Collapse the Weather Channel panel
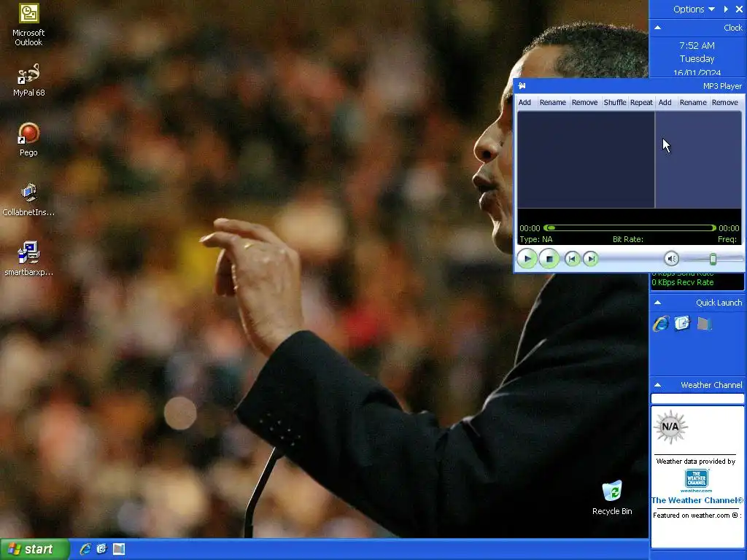 point(657,385)
